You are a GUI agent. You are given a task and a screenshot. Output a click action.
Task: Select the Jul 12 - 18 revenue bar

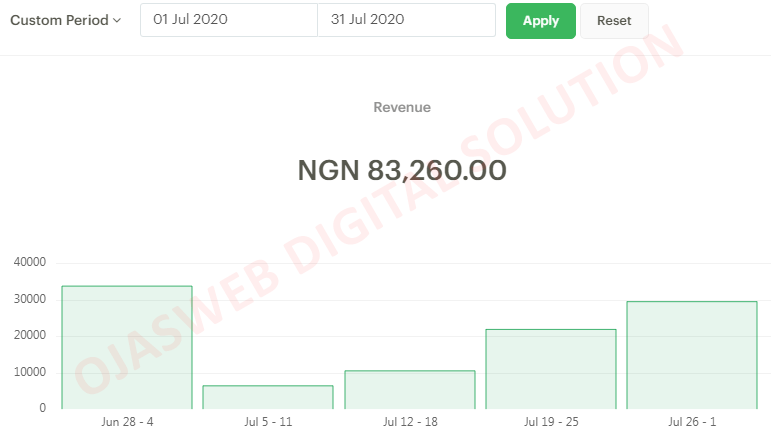[410, 389]
